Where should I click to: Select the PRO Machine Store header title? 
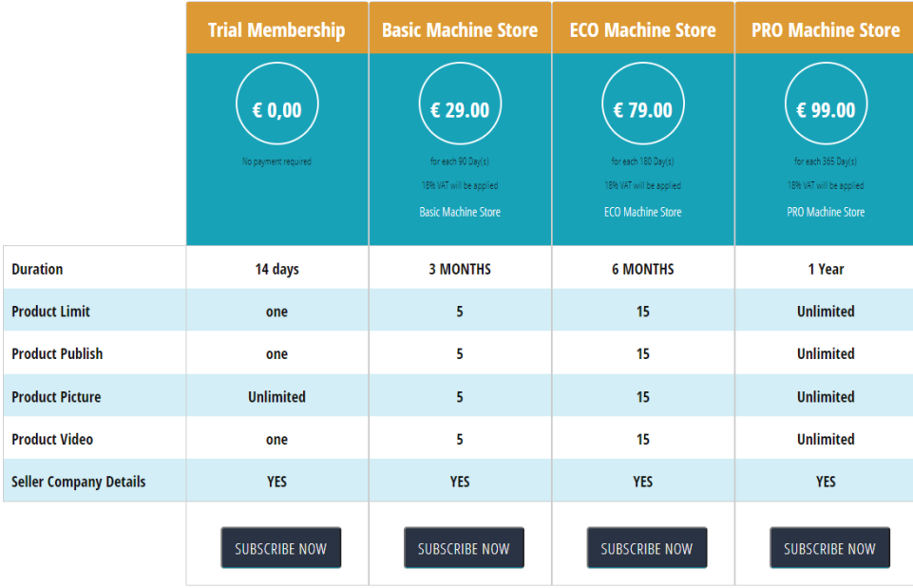tap(826, 29)
